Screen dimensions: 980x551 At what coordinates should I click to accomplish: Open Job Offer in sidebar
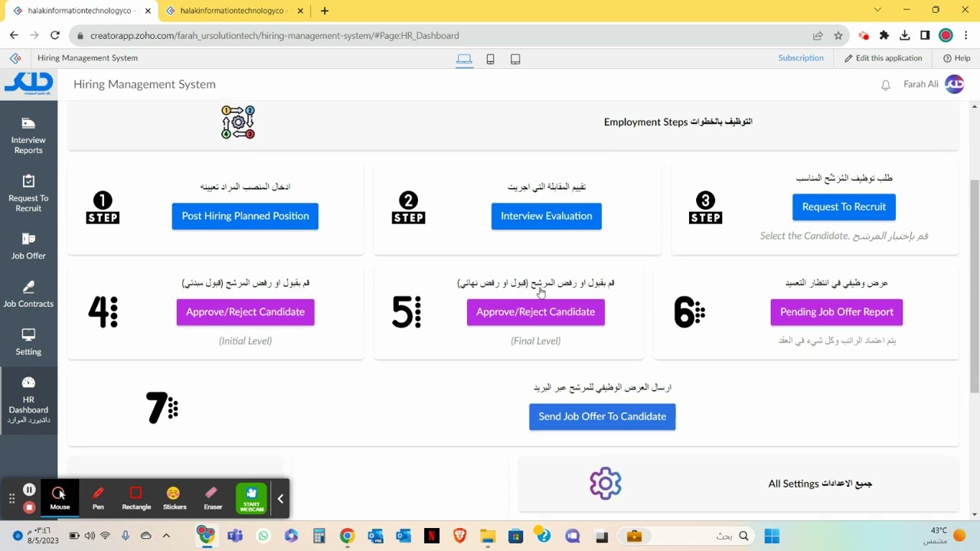tap(28, 246)
